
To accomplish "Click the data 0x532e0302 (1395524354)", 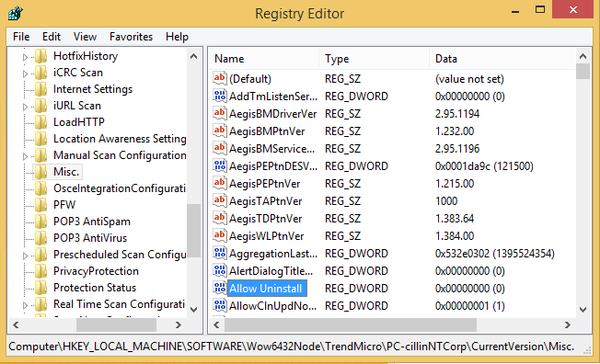I will coord(495,253).
